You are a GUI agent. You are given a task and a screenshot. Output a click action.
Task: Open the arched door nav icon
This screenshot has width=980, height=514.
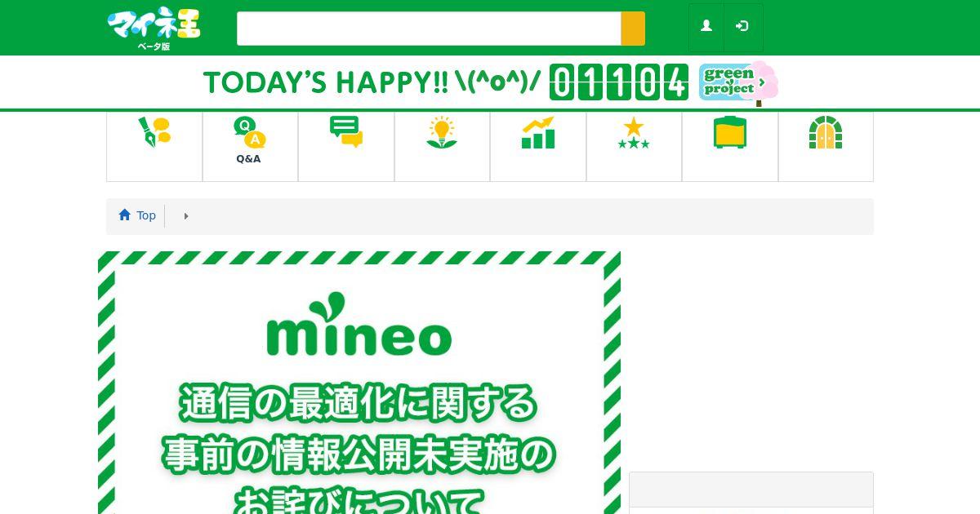pyautogui.click(x=826, y=147)
